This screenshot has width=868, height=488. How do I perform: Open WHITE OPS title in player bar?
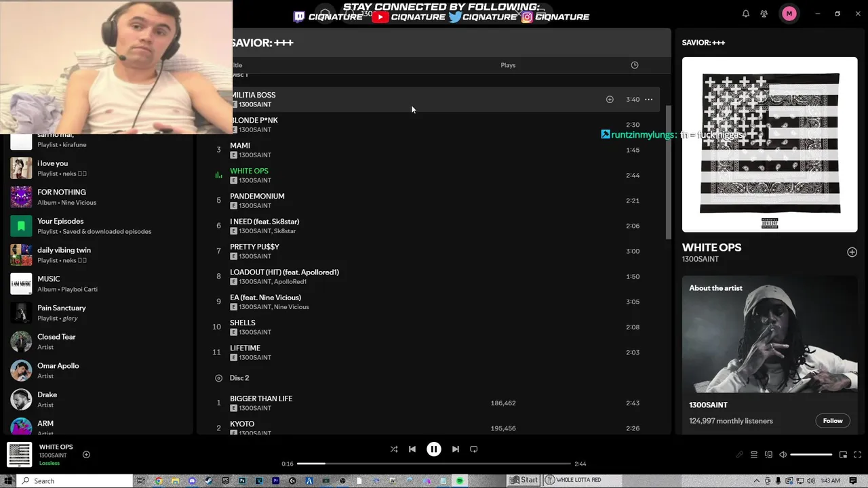click(x=56, y=447)
